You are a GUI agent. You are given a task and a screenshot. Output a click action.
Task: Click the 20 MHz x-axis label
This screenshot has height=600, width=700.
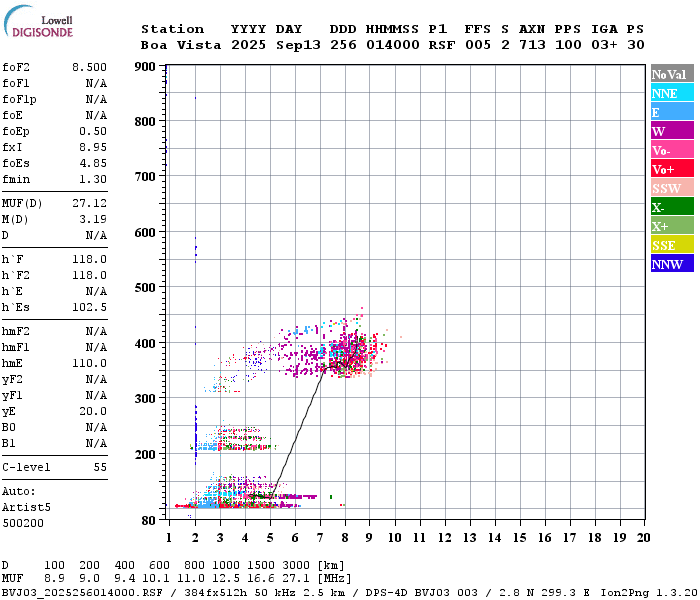click(x=643, y=538)
